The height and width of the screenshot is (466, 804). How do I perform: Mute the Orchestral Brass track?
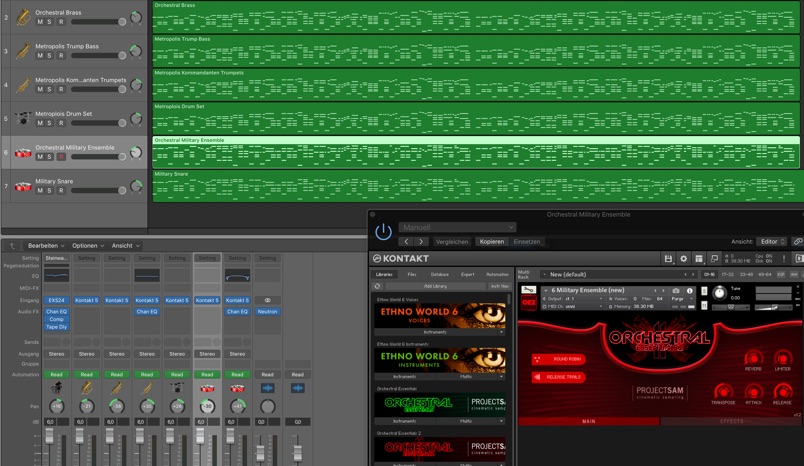[x=40, y=22]
